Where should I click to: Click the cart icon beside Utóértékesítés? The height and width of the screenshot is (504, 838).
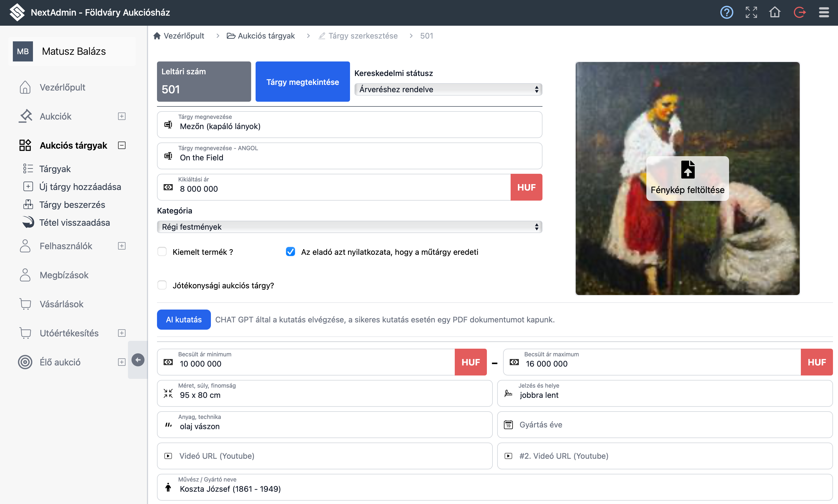pyautogui.click(x=25, y=333)
